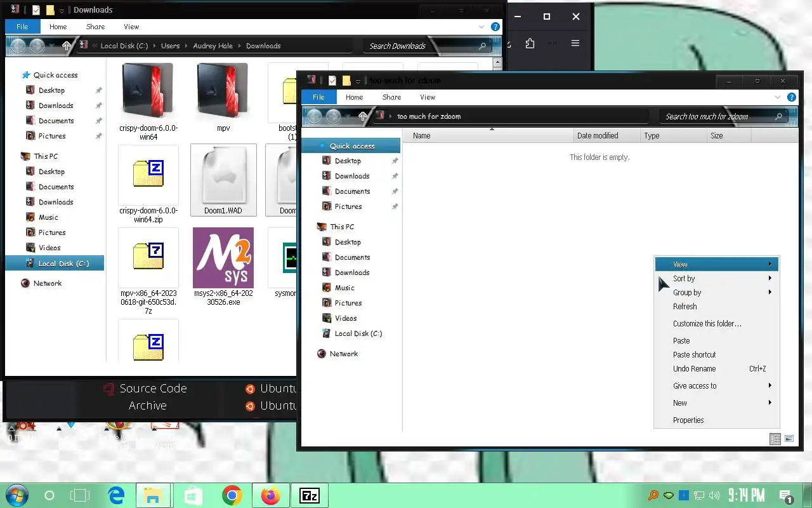
Task: Open View tab in too much for zdoom window
Action: 428,97
